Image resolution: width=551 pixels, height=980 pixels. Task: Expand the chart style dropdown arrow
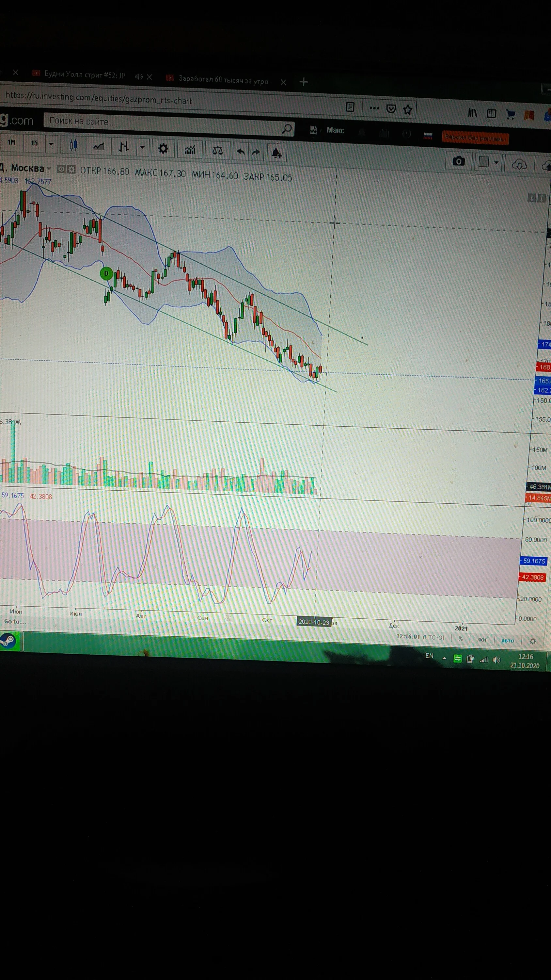142,147
